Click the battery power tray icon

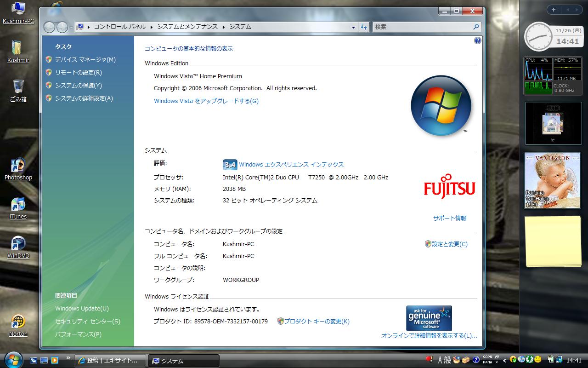point(551,360)
